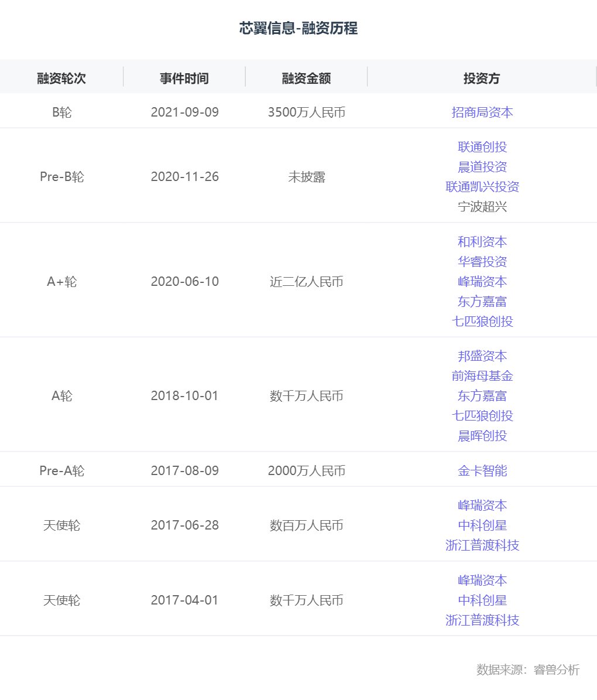Click 数千万人民币 in the A轮 row
Viewport: 597px width, 700px height.
pyautogui.click(x=307, y=396)
